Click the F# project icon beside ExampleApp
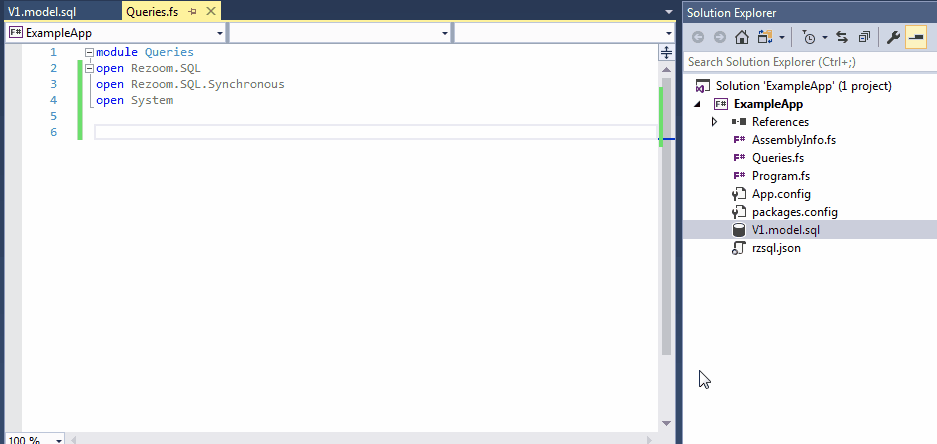 click(721, 104)
